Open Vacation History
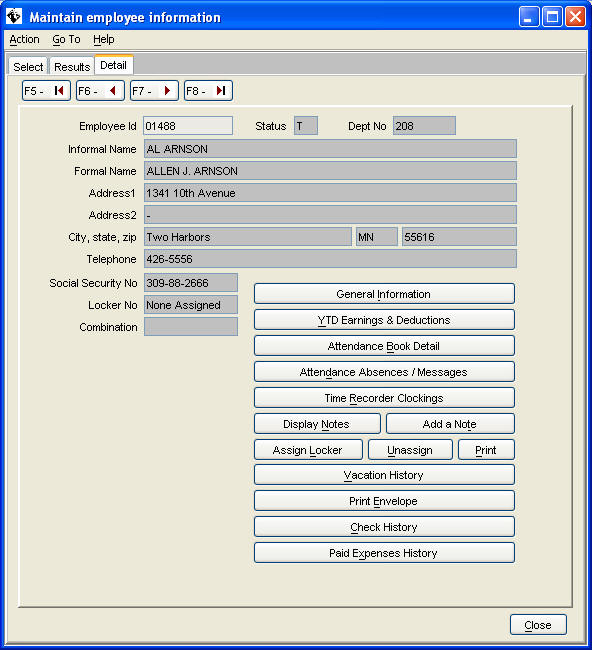The image size is (592, 650). tap(384, 475)
